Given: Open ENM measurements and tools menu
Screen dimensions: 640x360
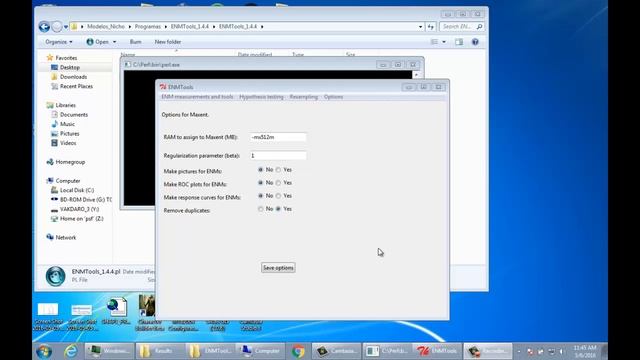Looking at the screenshot, I should pos(197,97).
